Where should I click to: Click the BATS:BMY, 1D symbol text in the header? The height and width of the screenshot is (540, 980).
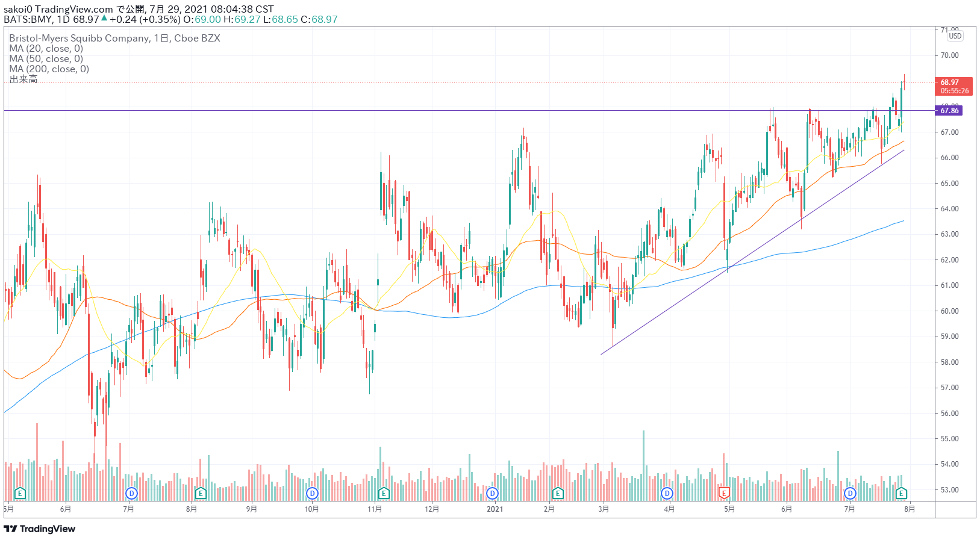pos(37,19)
